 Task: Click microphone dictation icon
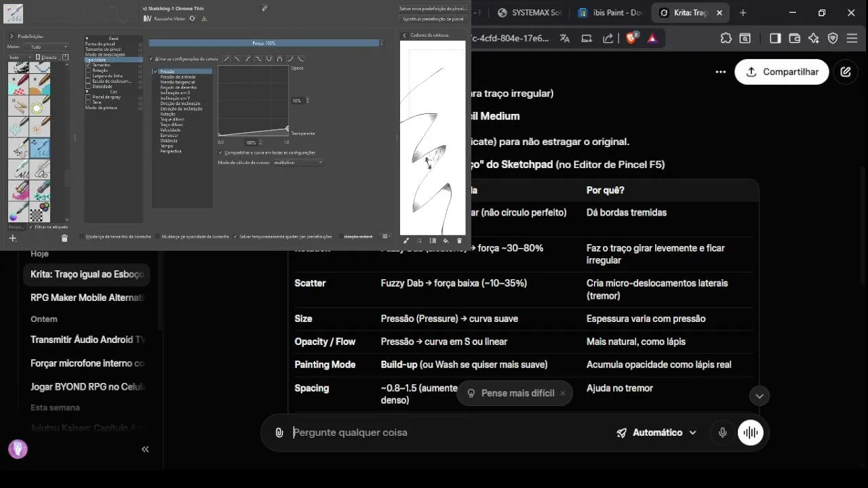pyautogui.click(x=723, y=432)
